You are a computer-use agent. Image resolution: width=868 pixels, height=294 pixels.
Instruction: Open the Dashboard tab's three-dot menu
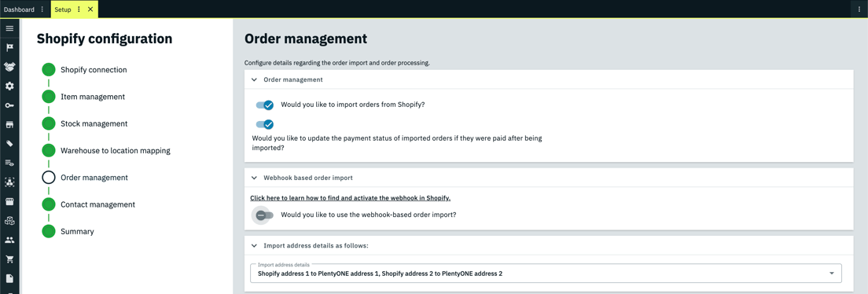[x=42, y=9]
